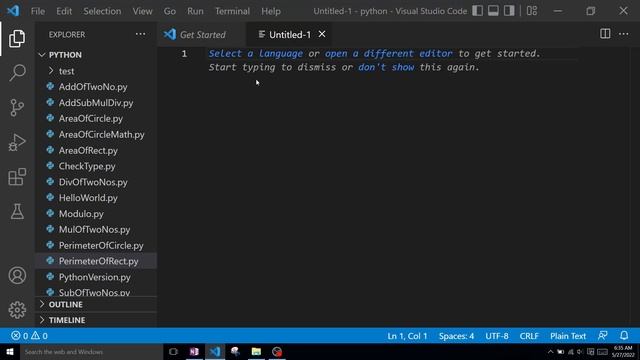Open the Run menu
The image size is (640, 360).
(195, 11)
